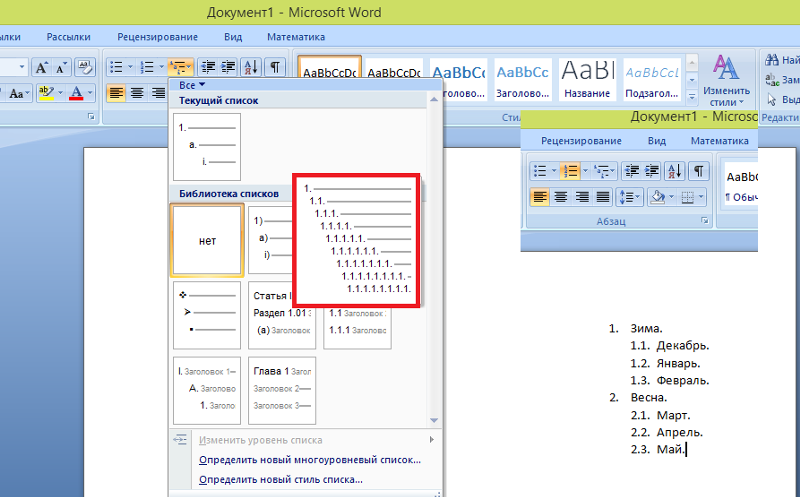The width and height of the screenshot is (800, 497).
Task: Click multilevel list icon in inset ribbon
Action: (605, 171)
